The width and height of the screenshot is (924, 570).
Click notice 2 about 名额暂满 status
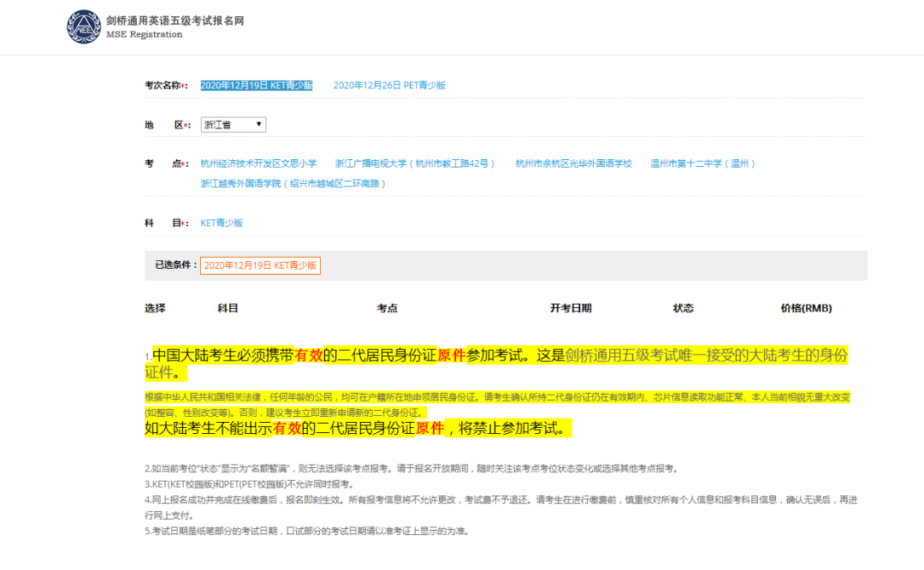(412, 469)
